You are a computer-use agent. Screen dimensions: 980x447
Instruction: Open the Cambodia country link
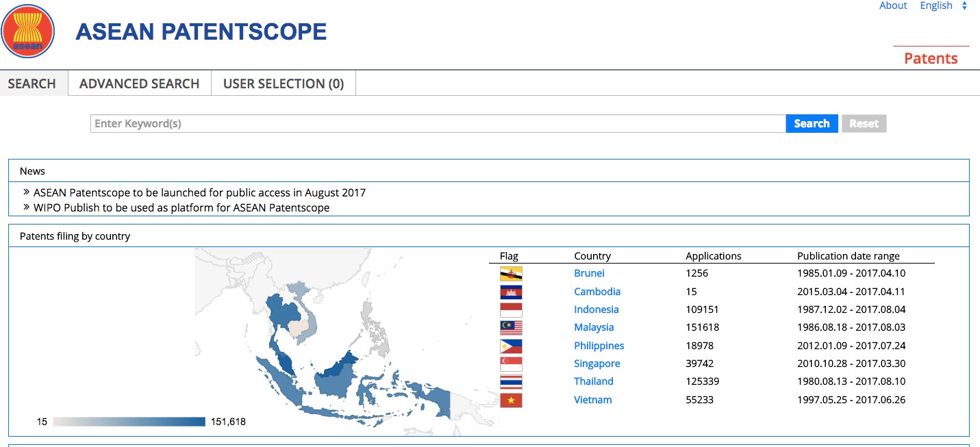[597, 292]
